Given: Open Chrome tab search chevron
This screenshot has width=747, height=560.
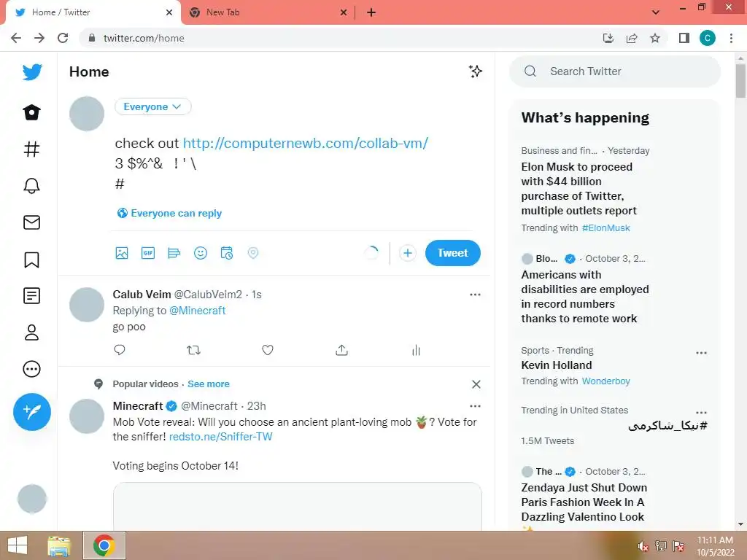Looking at the screenshot, I should [656, 12].
